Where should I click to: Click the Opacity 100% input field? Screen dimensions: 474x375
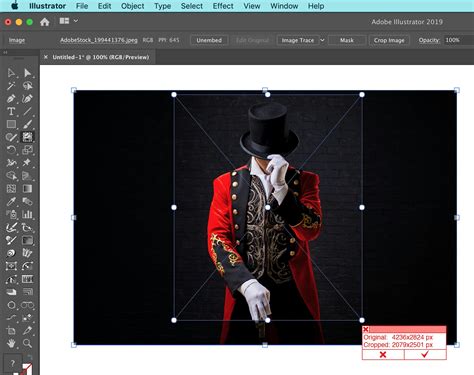pos(459,40)
